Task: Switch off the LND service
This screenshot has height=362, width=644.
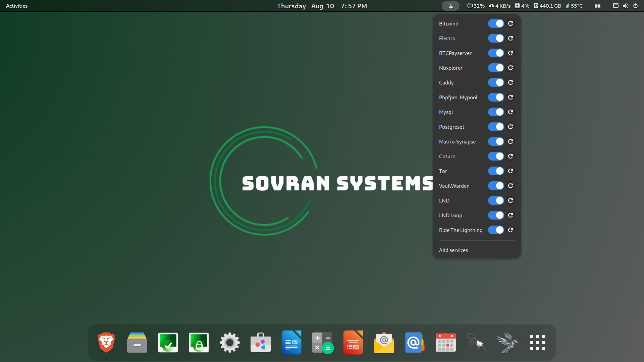Action: (x=496, y=200)
